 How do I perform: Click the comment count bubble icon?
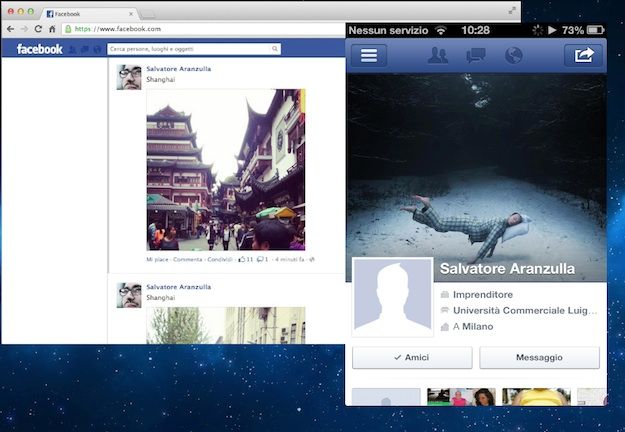tap(260, 259)
